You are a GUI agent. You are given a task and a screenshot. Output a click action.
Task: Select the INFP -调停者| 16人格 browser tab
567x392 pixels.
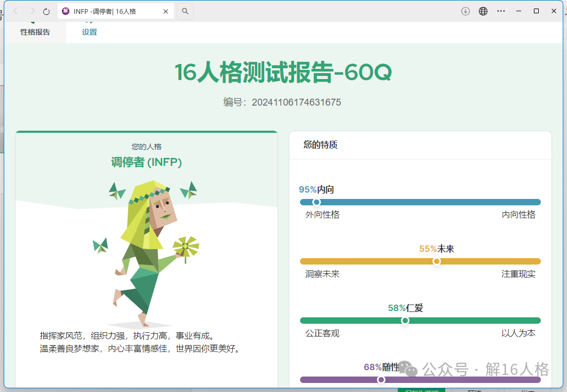coord(116,11)
